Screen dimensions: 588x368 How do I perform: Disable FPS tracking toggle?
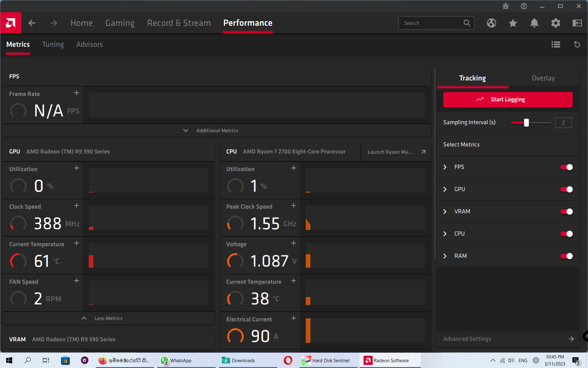[567, 167]
